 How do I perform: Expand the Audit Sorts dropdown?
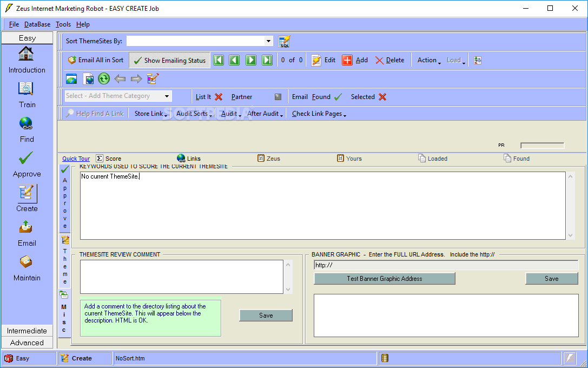194,114
